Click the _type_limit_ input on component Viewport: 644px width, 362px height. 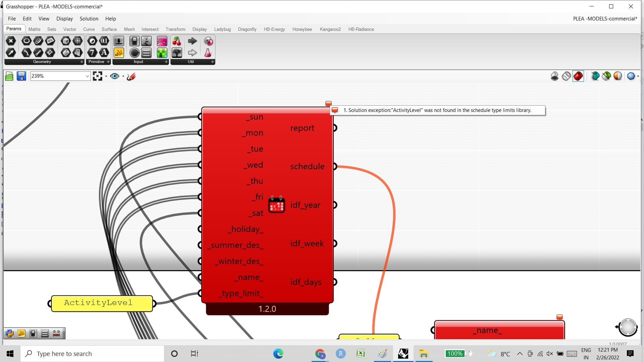[241, 293]
